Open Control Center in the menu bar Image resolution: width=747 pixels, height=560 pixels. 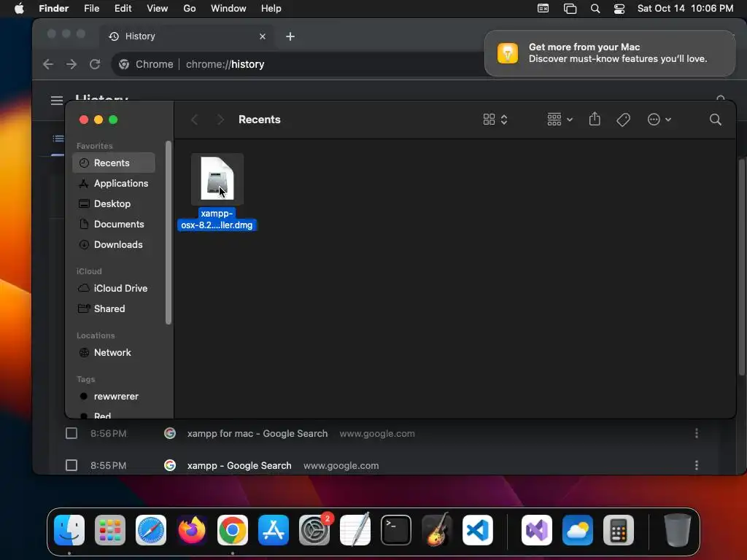(x=619, y=9)
